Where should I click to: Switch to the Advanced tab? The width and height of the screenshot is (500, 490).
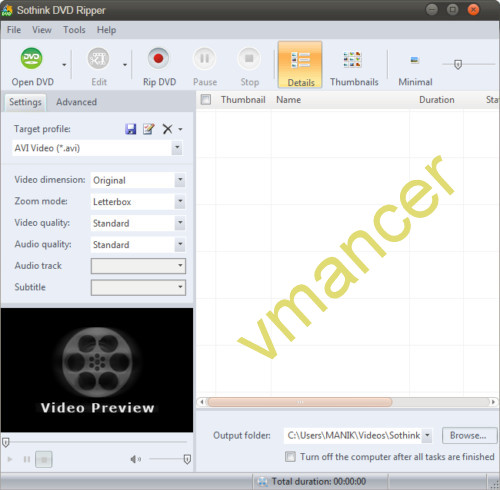(76, 102)
